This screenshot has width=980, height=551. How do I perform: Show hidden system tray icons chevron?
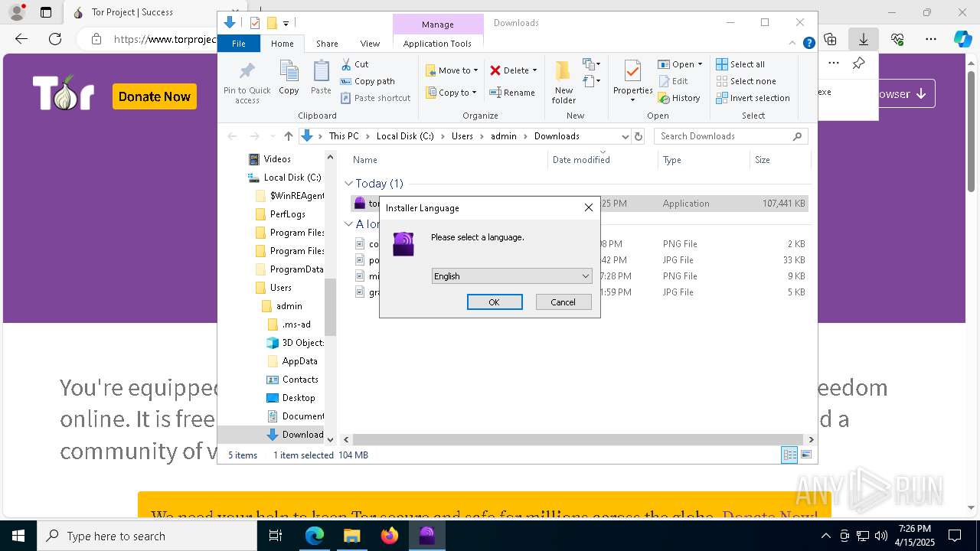[825, 536]
